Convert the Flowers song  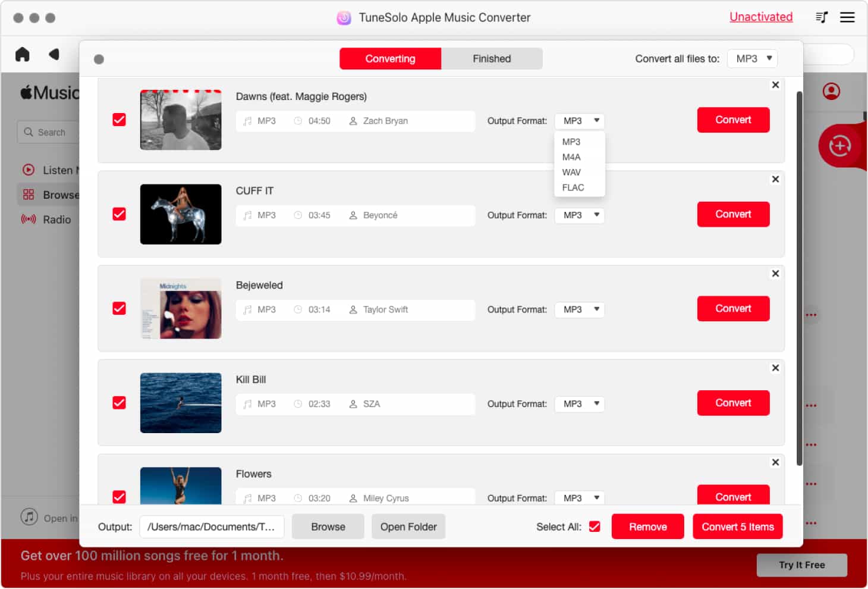pyautogui.click(x=733, y=496)
